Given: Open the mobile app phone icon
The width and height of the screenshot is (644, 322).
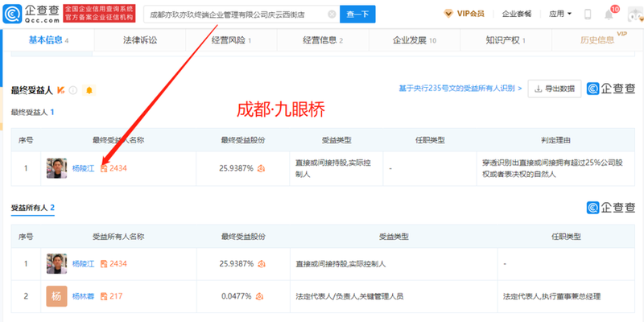Looking at the screenshot, I should (588, 14).
